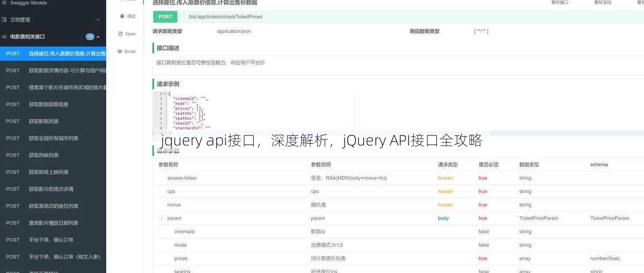644x273 pixels.
Task: Click the 文档管理 document icon
Action: click(x=4, y=19)
